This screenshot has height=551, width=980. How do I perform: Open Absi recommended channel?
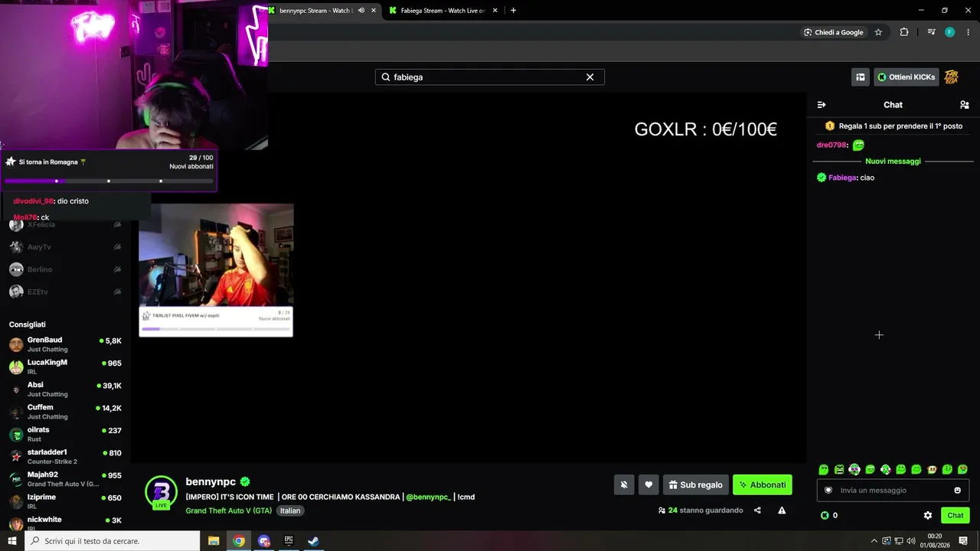(65, 389)
